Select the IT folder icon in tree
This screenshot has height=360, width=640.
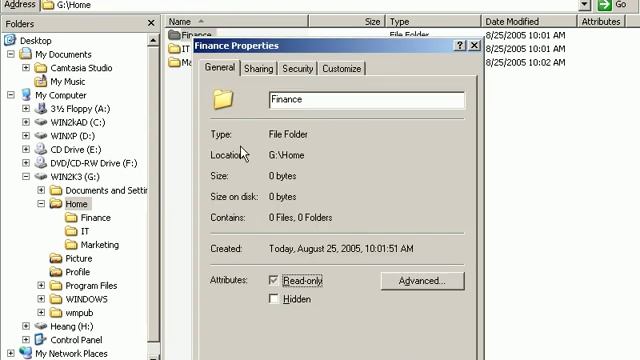coord(71,231)
